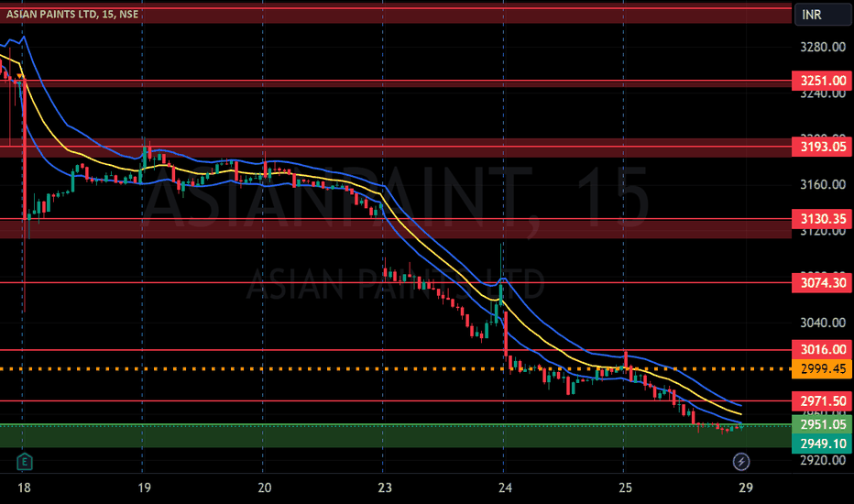Viewport: 854px width, 504px height.
Task: Click the small orange marker arrow near 3251 line
Action: coord(20,76)
